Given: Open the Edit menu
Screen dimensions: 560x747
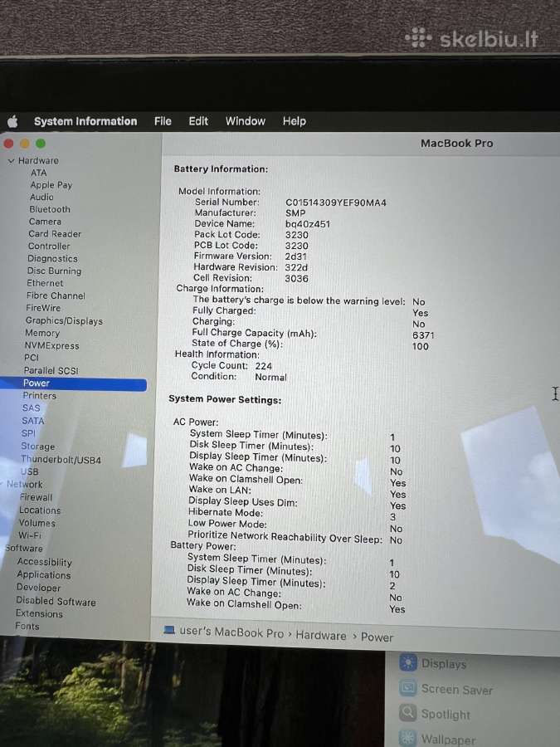Looking at the screenshot, I should [x=198, y=121].
